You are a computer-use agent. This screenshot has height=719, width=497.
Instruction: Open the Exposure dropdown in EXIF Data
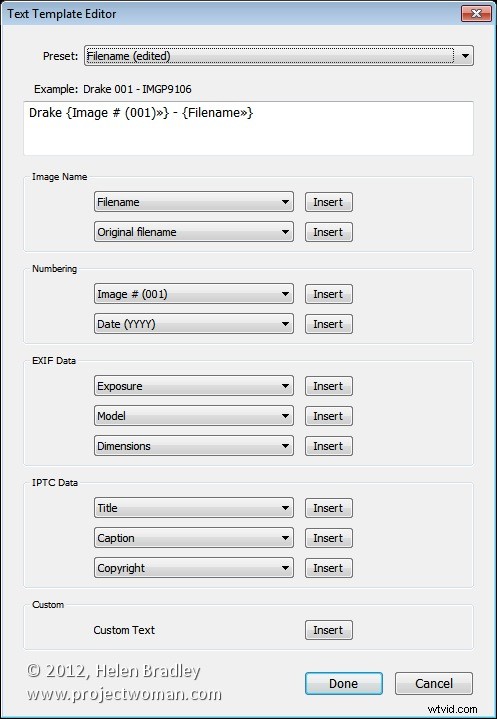193,386
